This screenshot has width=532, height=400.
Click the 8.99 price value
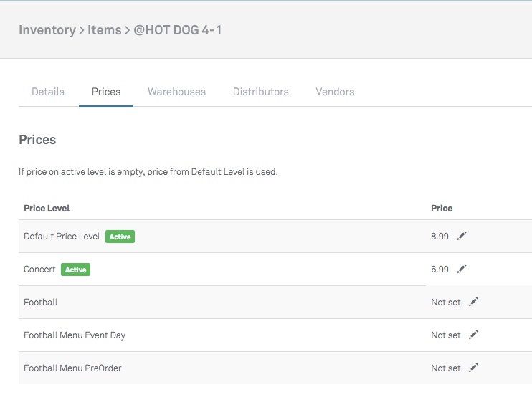pyautogui.click(x=440, y=237)
